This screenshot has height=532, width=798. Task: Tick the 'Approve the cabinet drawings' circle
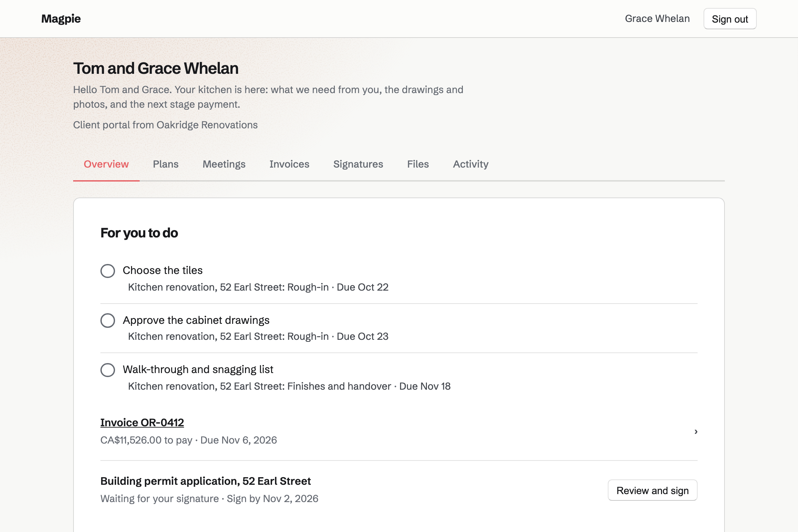107,320
